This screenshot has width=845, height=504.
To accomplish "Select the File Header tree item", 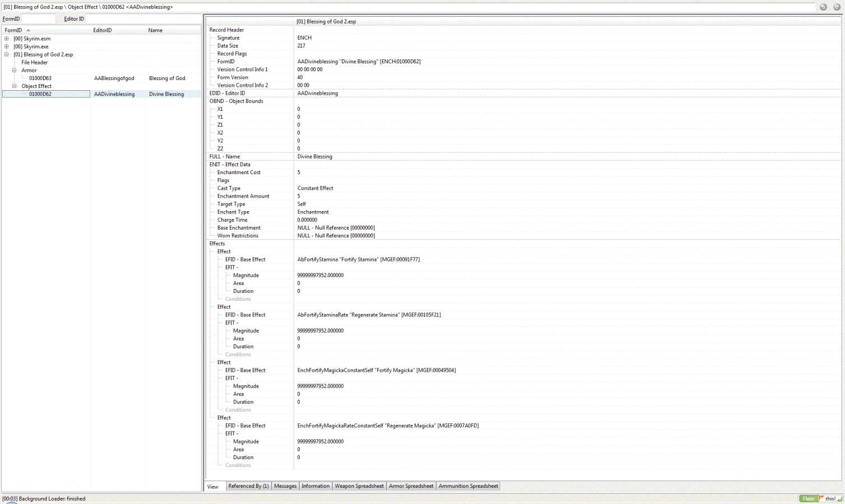I will tap(35, 63).
